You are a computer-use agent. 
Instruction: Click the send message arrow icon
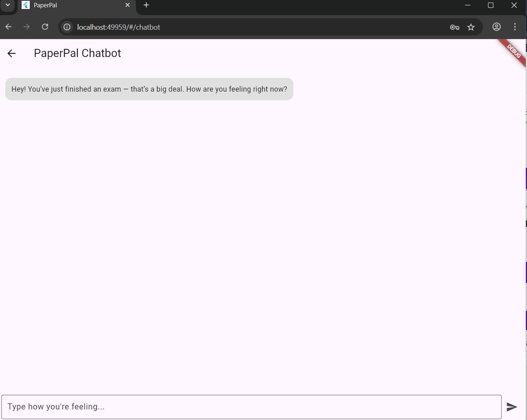[x=512, y=407]
